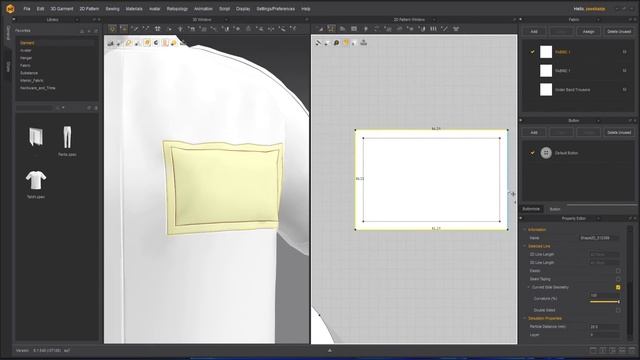This screenshot has height=360, width=640.
Task: Click the Particle Distance input field
Action: (604, 327)
